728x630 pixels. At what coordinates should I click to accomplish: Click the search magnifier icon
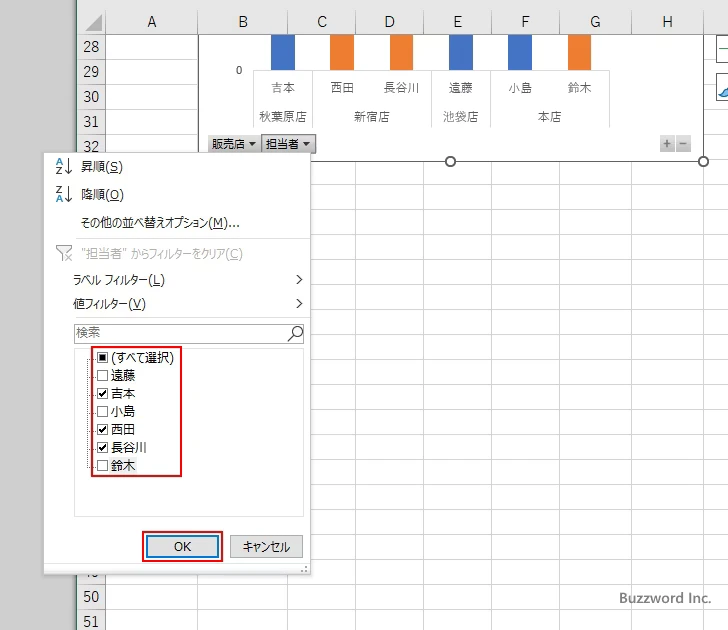295,333
